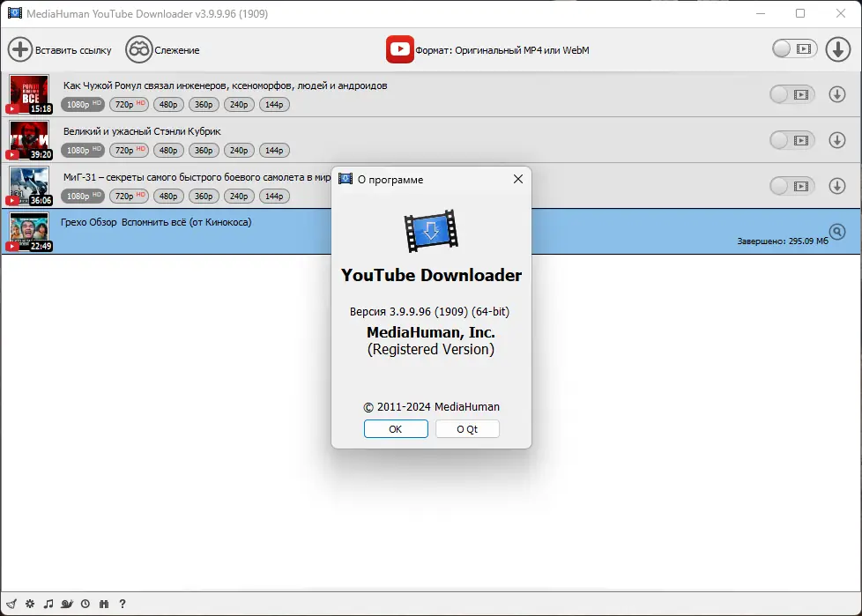The image size is (862, 616).
Task: Open the clock history icon in bottom toolbar
Action: coord(85,604)
